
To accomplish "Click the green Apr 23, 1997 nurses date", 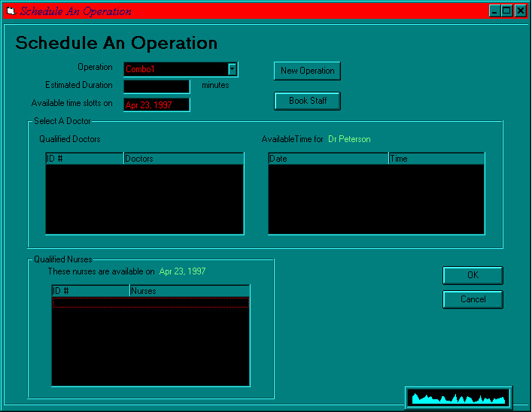I will [x=182, y=271].
